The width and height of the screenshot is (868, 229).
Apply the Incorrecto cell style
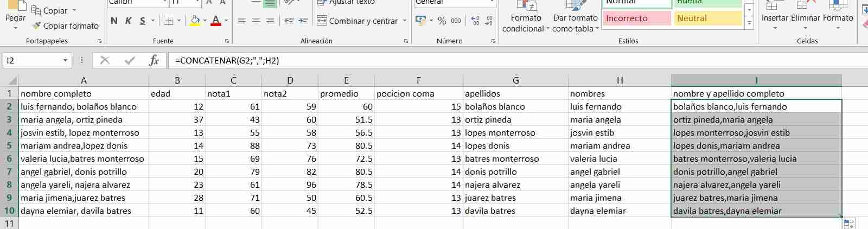point(636,18)
